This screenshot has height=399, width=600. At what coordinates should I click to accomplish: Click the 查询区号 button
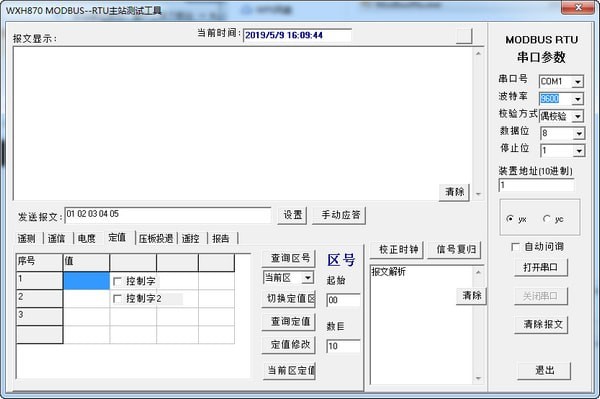coord(289,259)
